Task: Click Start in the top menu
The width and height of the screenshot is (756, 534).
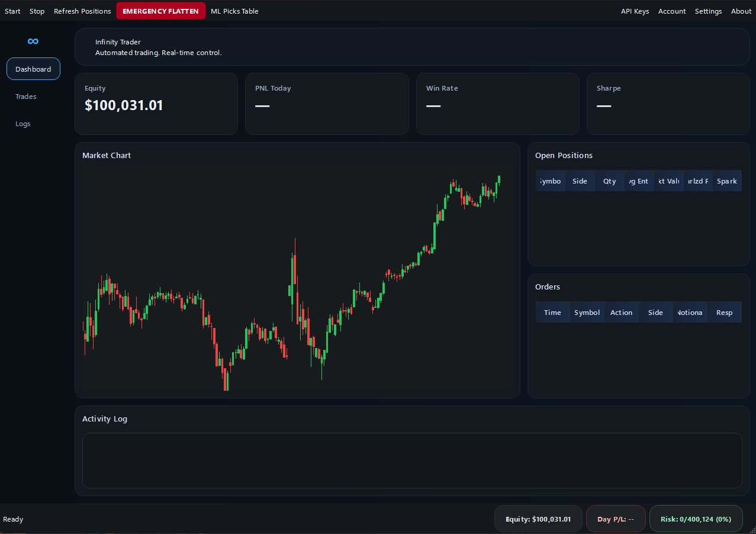Action: [x=12, y=11]
